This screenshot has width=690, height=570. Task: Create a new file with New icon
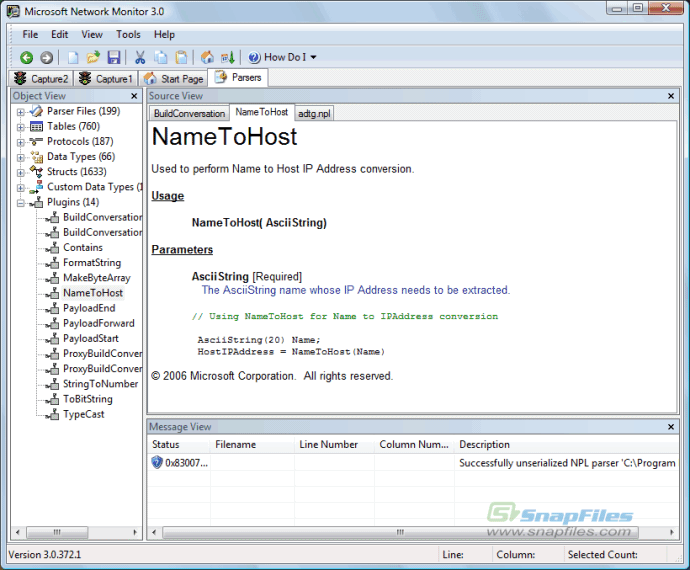(73, 58)
